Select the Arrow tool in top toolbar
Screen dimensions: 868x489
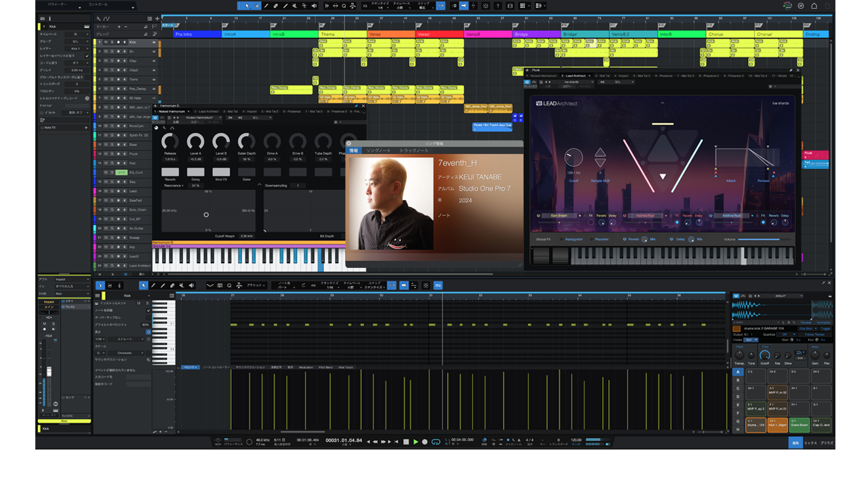[248, 5]
